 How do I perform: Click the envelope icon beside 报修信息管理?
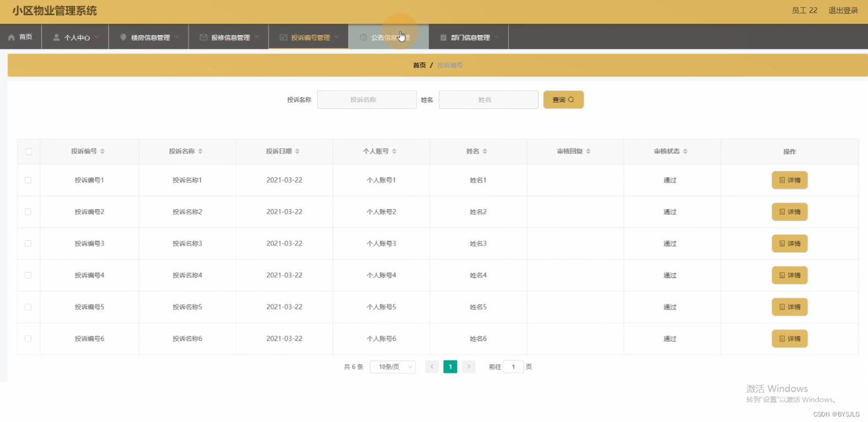[x=203, y=38]
